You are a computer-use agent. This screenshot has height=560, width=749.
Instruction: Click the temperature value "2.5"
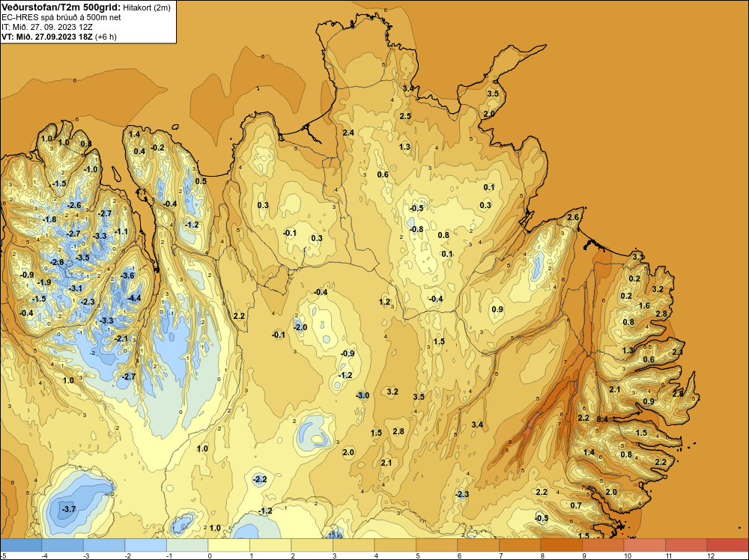pyautogui.click(x=405, y=116)
